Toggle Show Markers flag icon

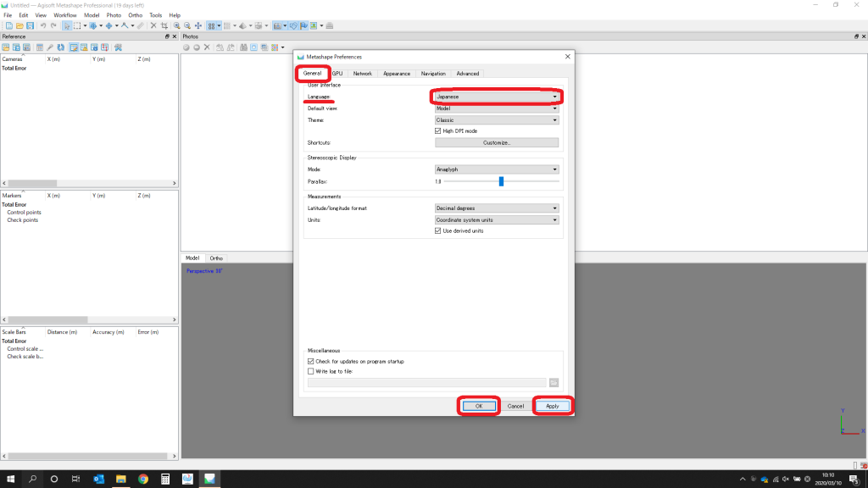click(x=304, y=25)
